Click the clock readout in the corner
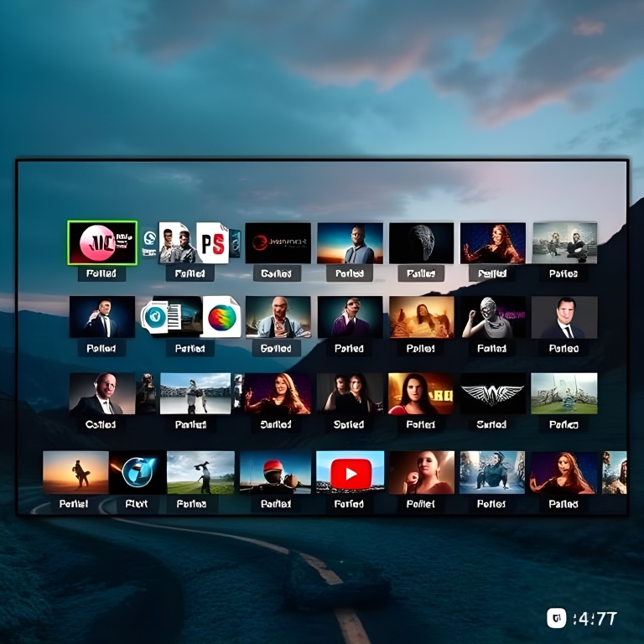Image resolution: width=644 pixels, height=644 pixels. [x=595, y=618]
